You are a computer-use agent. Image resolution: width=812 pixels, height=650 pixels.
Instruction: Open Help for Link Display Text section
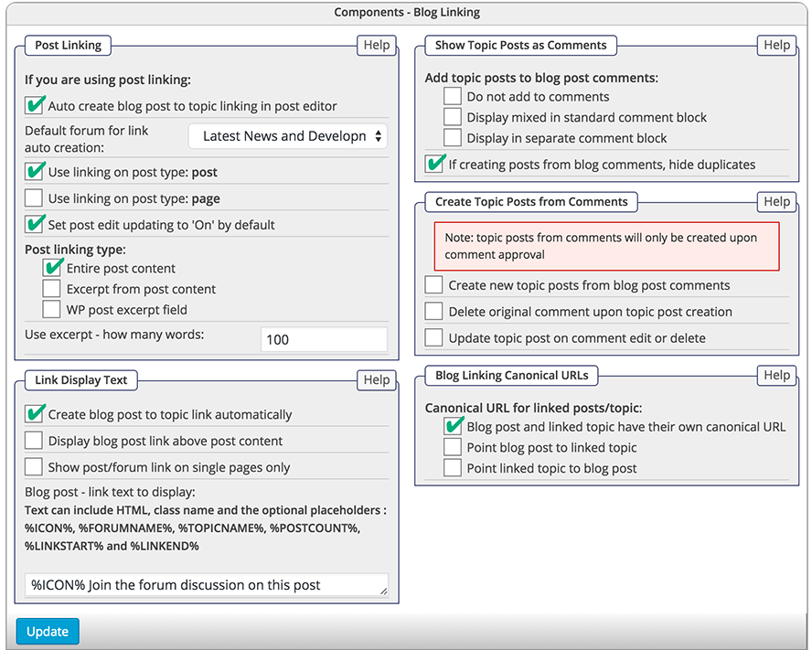click(376, 379)
